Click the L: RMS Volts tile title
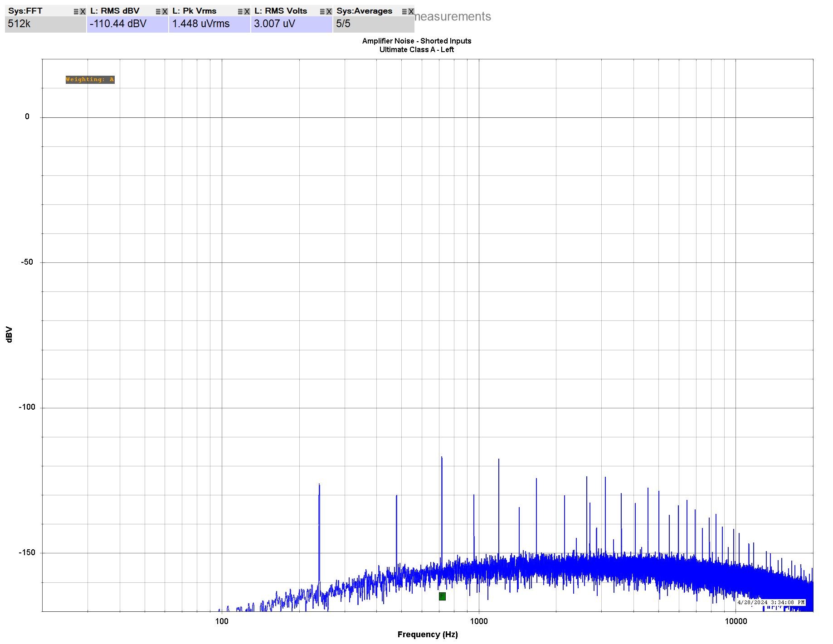This screenshot has width=833, height=644. tap(281, 11)
